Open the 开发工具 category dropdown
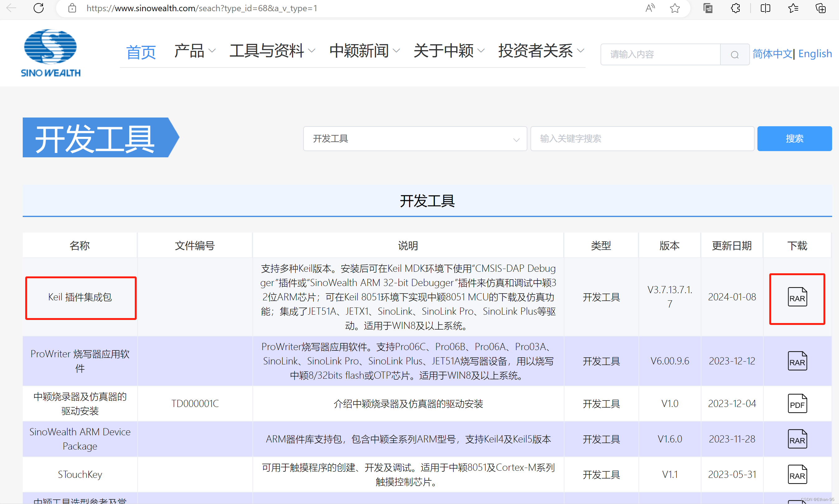Image resolution: width=839 pixels, height=504 pixels. 415,139
